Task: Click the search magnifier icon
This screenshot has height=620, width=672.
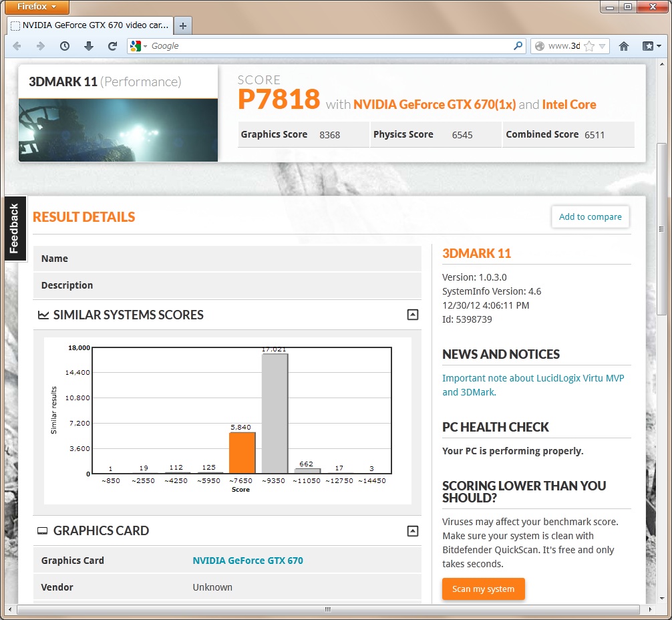Action: pos(518,45)
